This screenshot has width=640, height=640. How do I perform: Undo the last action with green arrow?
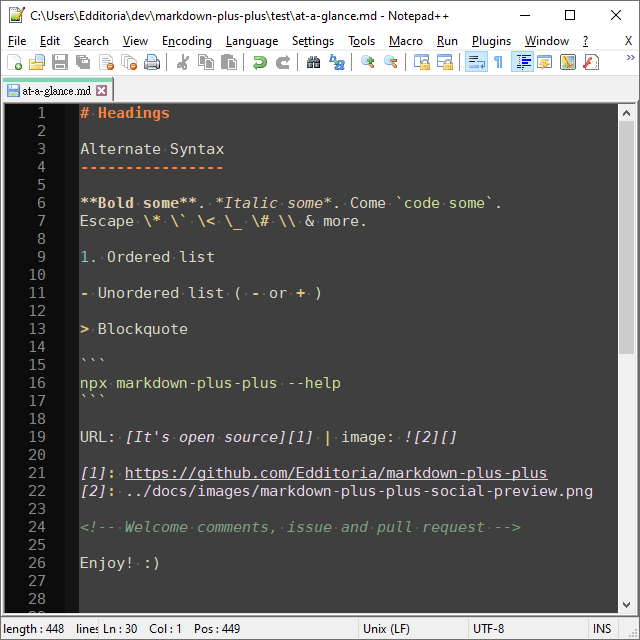pyautogui.click(x=260, y=62)
